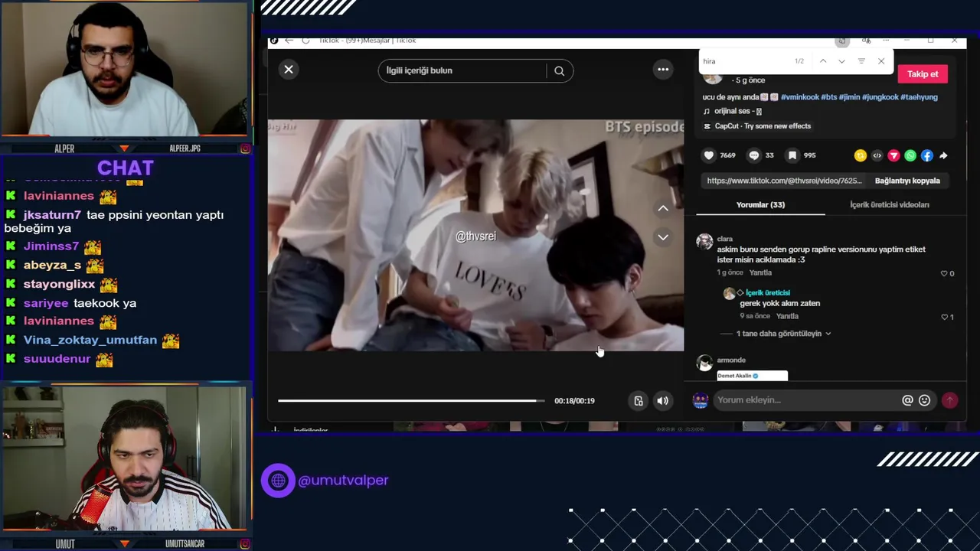Like the video with heart icon

[709, 155]
